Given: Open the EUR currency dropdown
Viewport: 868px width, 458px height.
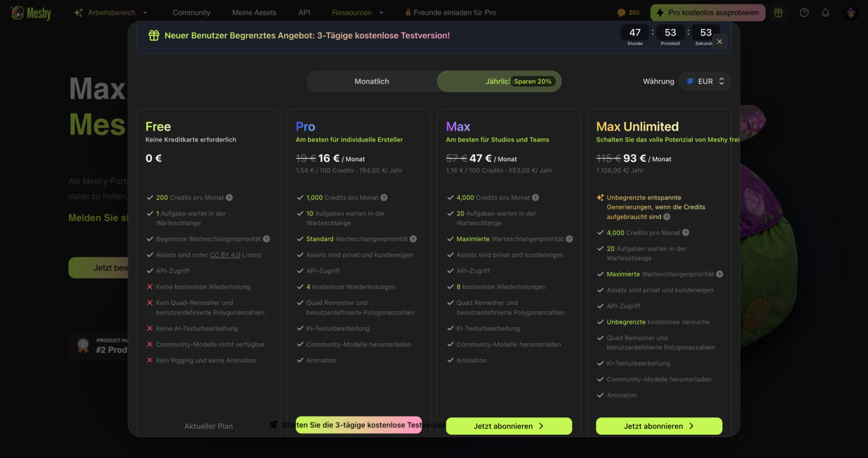Looking at the screenshot, I should click(705, 81).
